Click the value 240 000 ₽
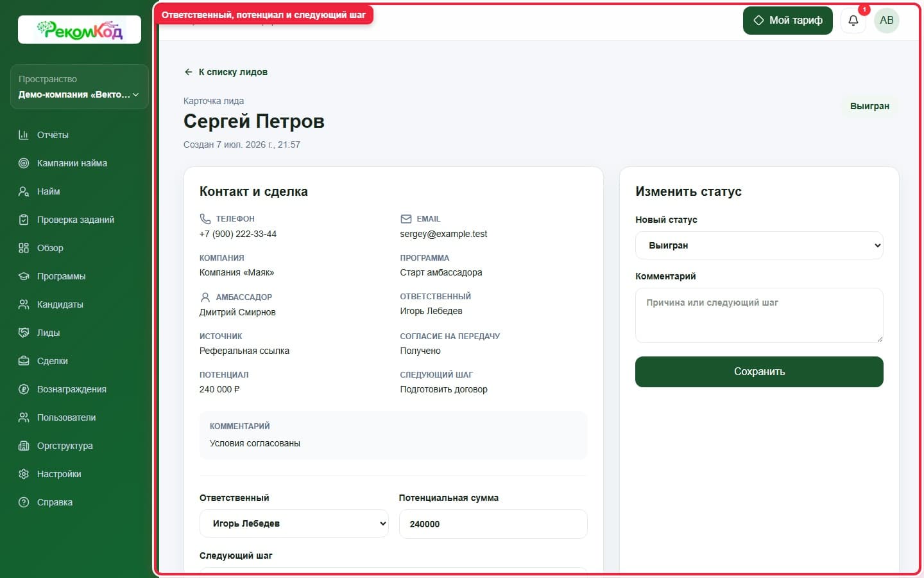This screenshot has width=924, height=578. [219, 389]
